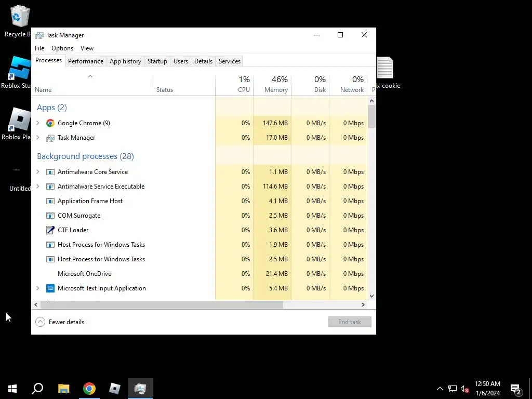Switch to the Performance tab
Viewport: 532px width, 399px height.
[x=86, y=61]
